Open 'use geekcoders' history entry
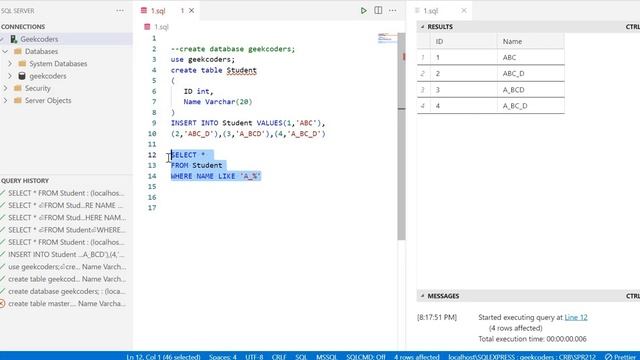Screen dimensions: 640x360 (66, 267)
